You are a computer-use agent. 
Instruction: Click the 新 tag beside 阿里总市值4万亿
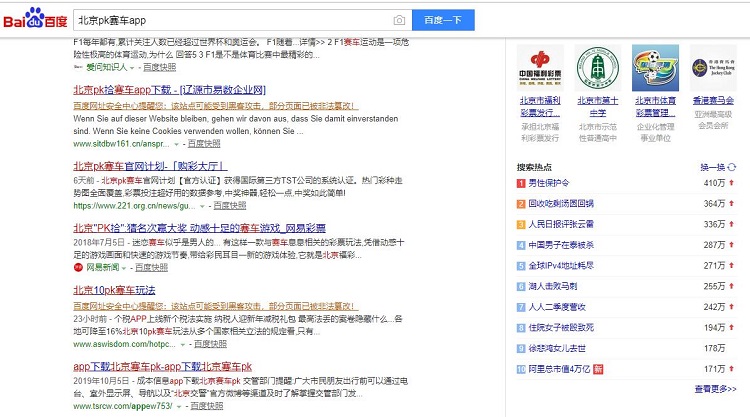598,369
